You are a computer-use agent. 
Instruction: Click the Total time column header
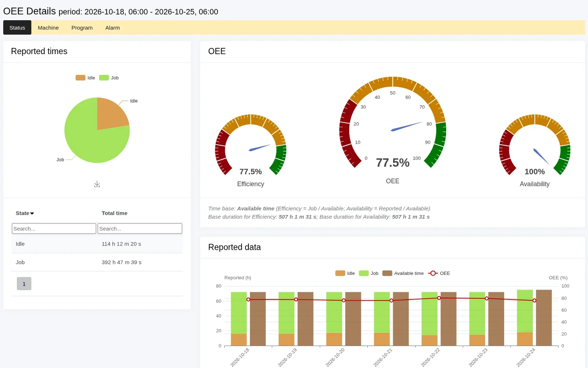coord(114,213)
